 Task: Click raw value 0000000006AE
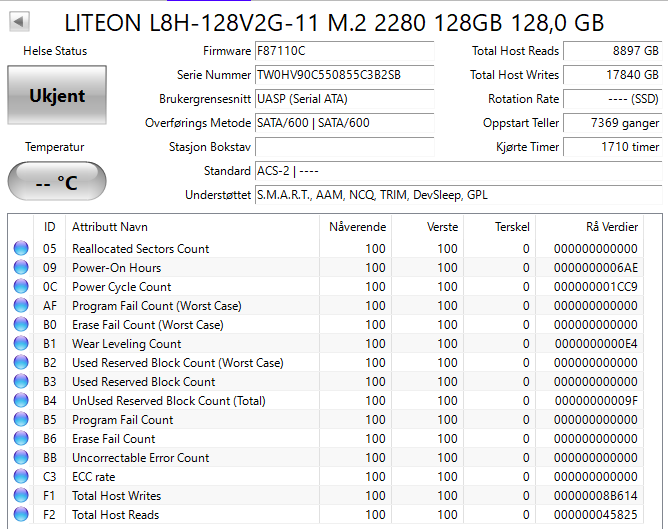click(596, 268)
